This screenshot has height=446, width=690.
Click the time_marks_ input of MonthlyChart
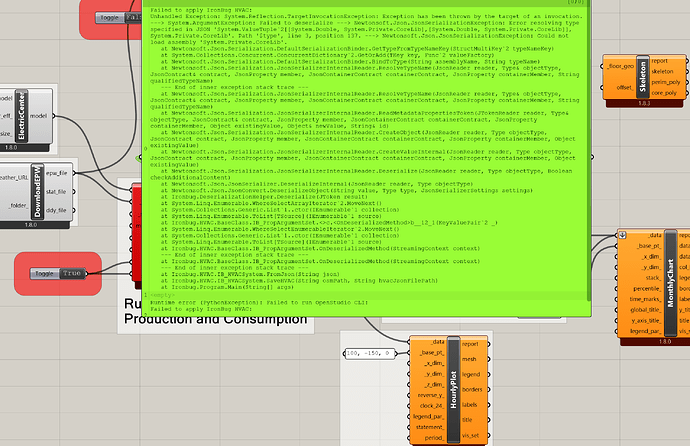(646, 299)
